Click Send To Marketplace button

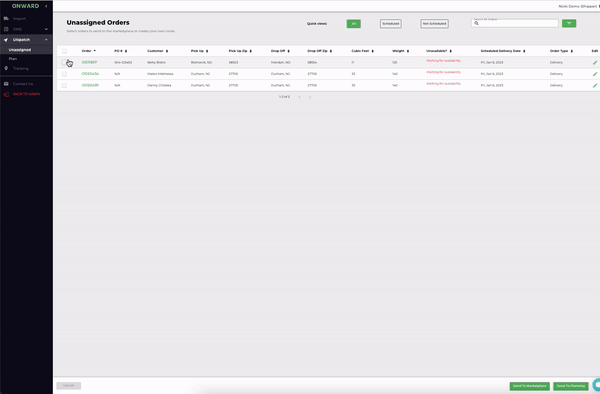point(530,386)
